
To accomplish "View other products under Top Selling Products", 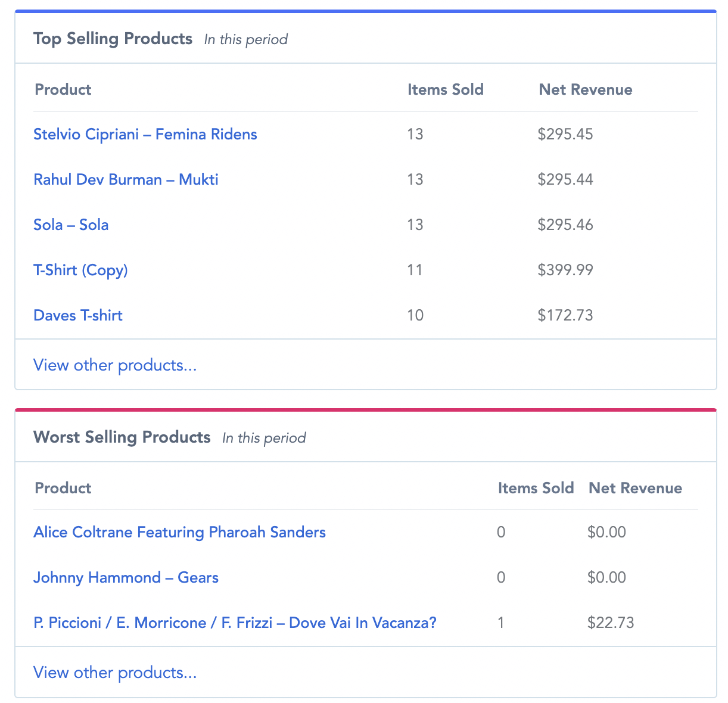I will [115, 365].
